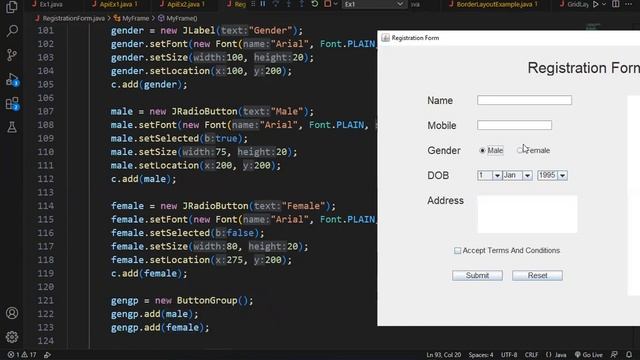
Task: Click Registration Form window title bar text
Action: tap(416, 38)
